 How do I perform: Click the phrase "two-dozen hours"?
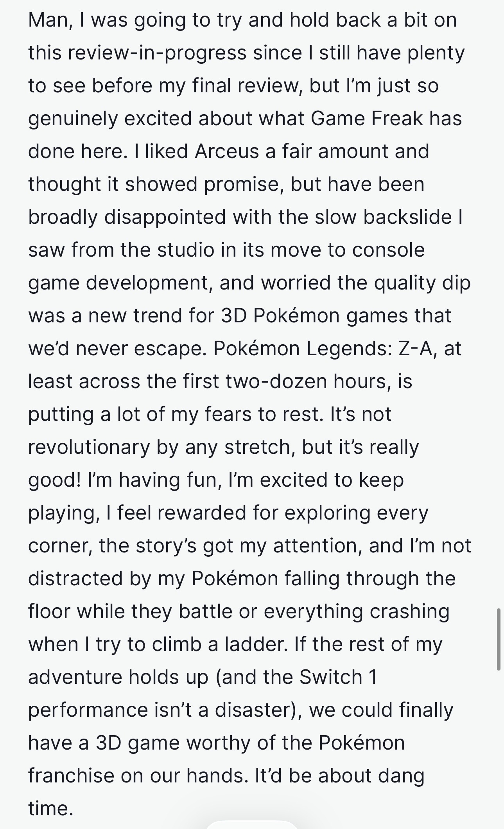(303, 381)
